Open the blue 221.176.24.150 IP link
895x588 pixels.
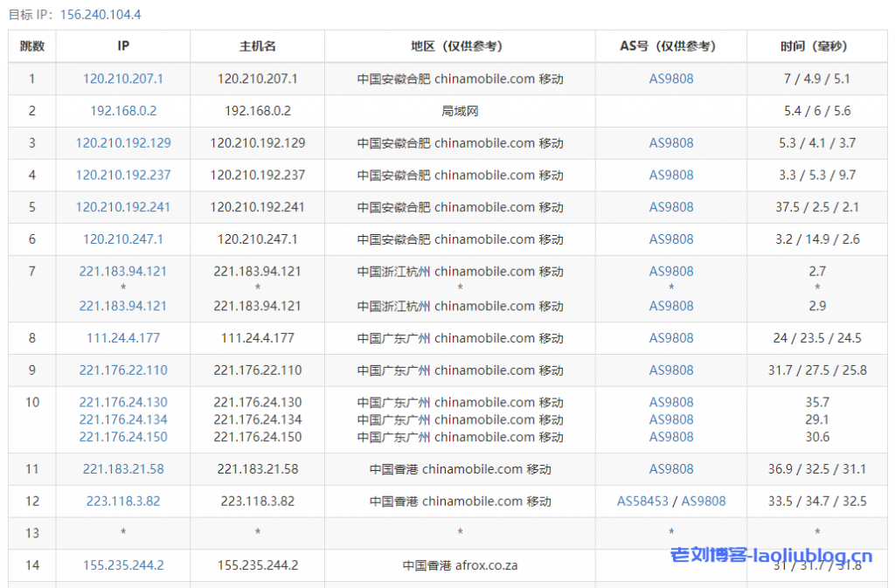click(123, 437)
